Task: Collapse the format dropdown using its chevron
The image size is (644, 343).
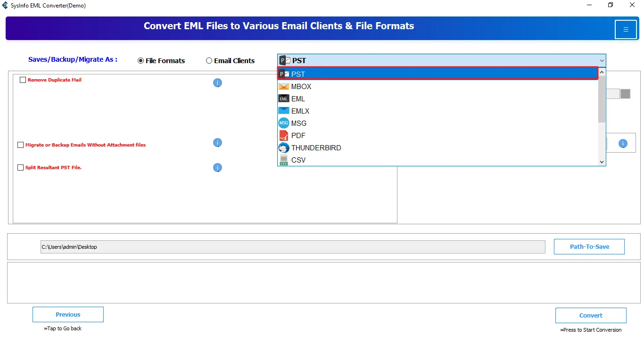Action: tap(602, 60)
